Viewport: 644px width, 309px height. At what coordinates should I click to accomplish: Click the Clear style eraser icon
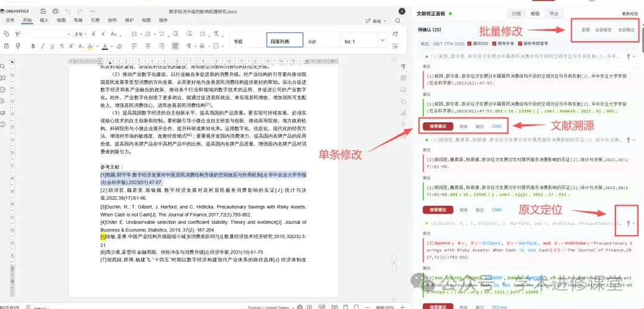(x=119, y=46)
